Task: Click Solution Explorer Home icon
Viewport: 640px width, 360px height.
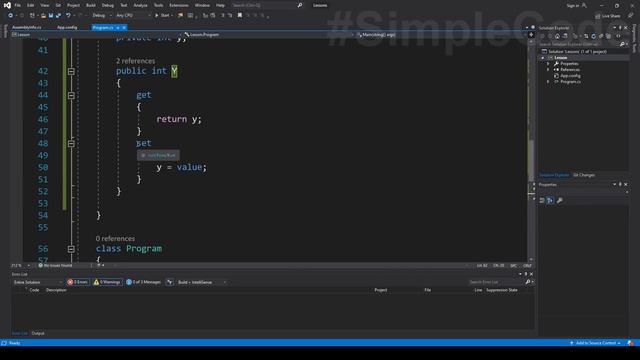Action: point(557,36)
